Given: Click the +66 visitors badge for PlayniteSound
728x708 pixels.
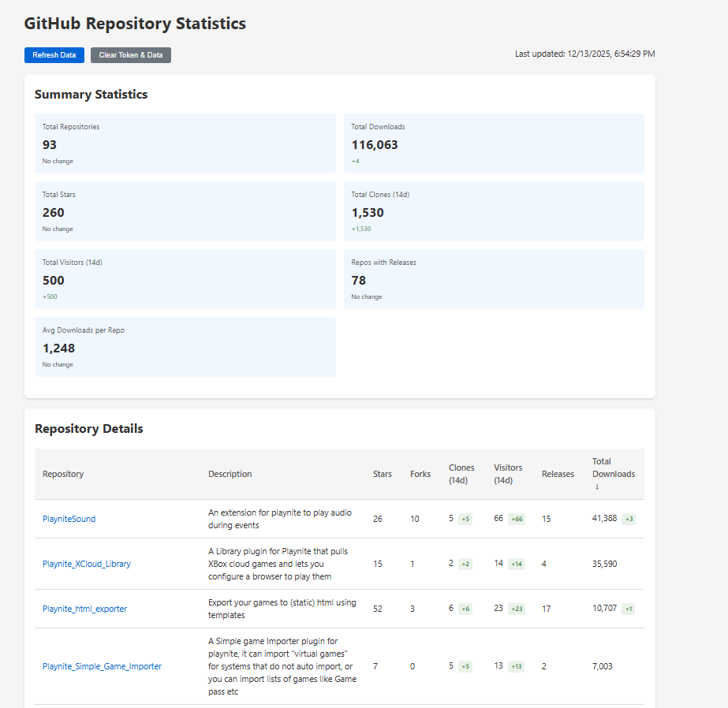Looking at the screenshot, I should tap(517, 519).
